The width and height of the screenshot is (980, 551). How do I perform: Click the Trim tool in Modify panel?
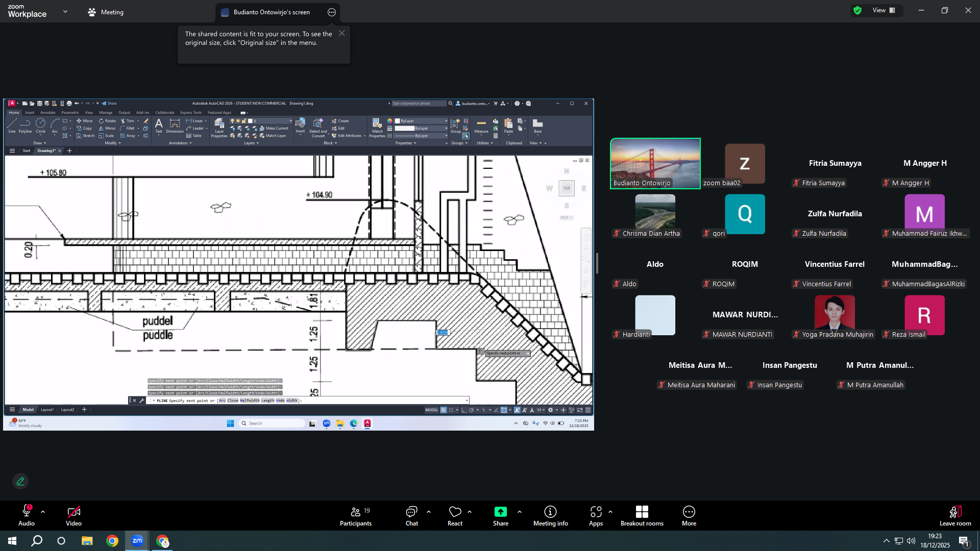tap(128, 121)
